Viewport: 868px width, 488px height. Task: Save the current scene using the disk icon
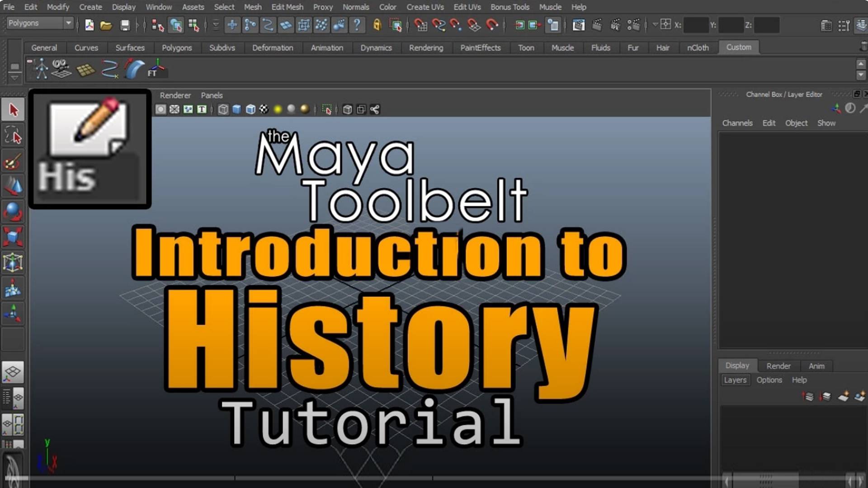coord(124,25)
